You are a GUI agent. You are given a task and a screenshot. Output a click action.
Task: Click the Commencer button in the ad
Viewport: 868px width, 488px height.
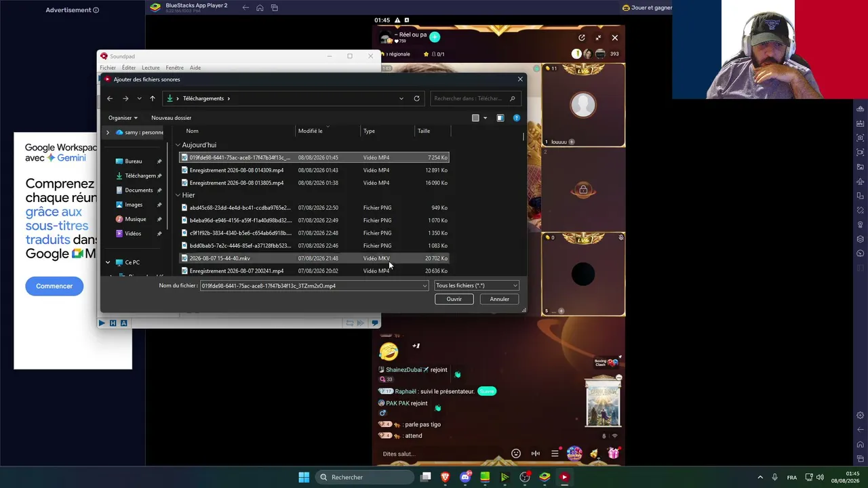point(54,286)
